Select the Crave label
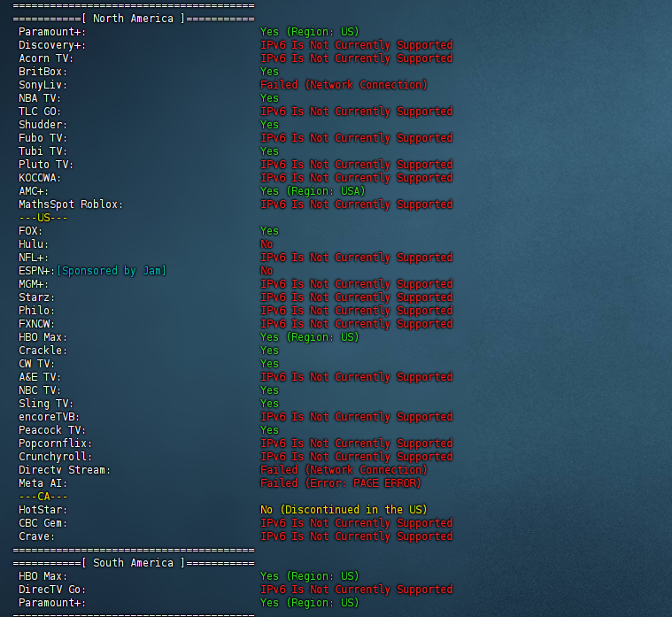The height and width of the screenshot is (617, 672). 36,536
